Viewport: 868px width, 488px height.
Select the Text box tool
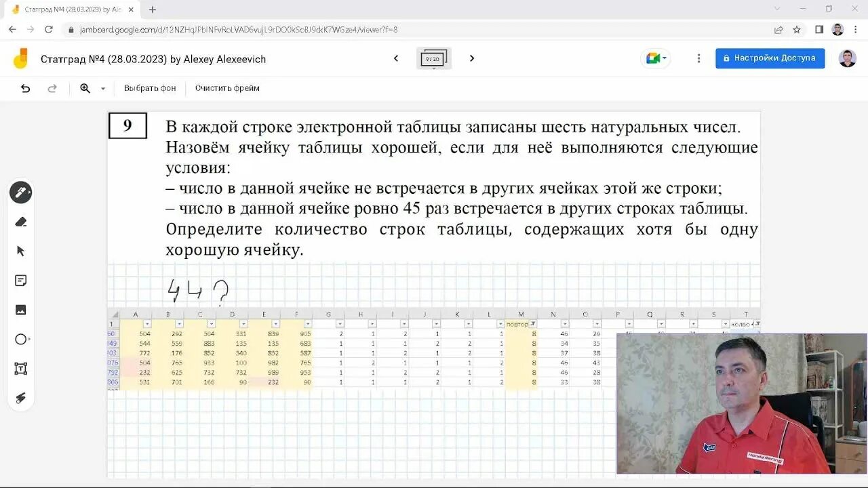click(21, 369)
